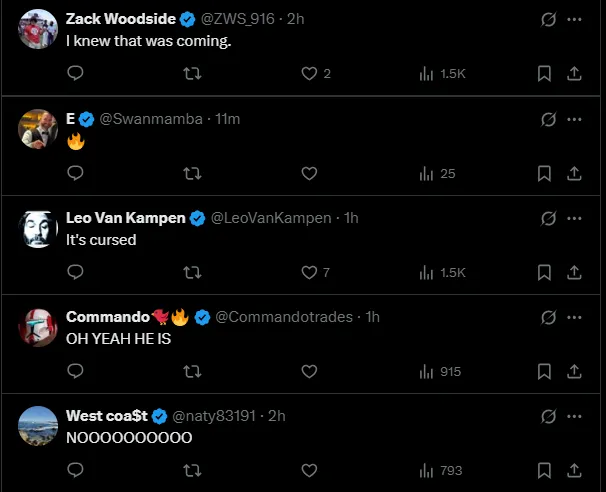The width and height of the screenshot is (606, 492).
Task: Reply to Zack Woodside's tweet
Action: (x=75, y=73)
